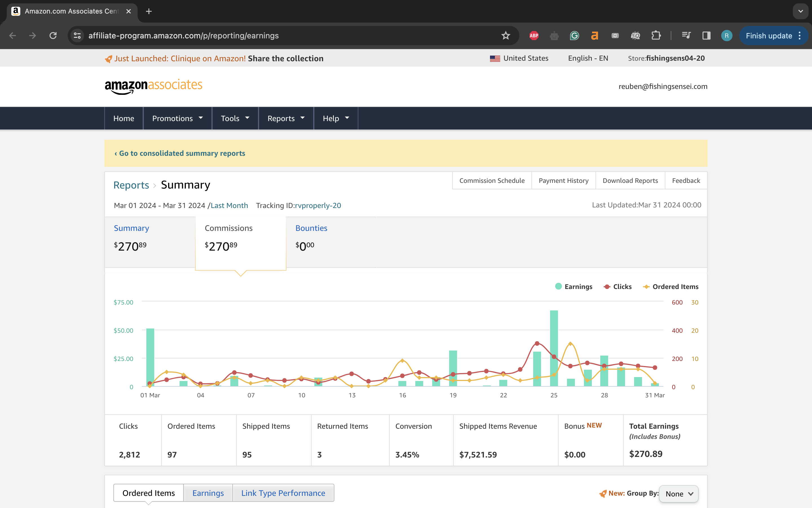This screenshot has width=812, height=508.
Task: Toggle Clicks series in chart legend
Action: click(618, 286)
